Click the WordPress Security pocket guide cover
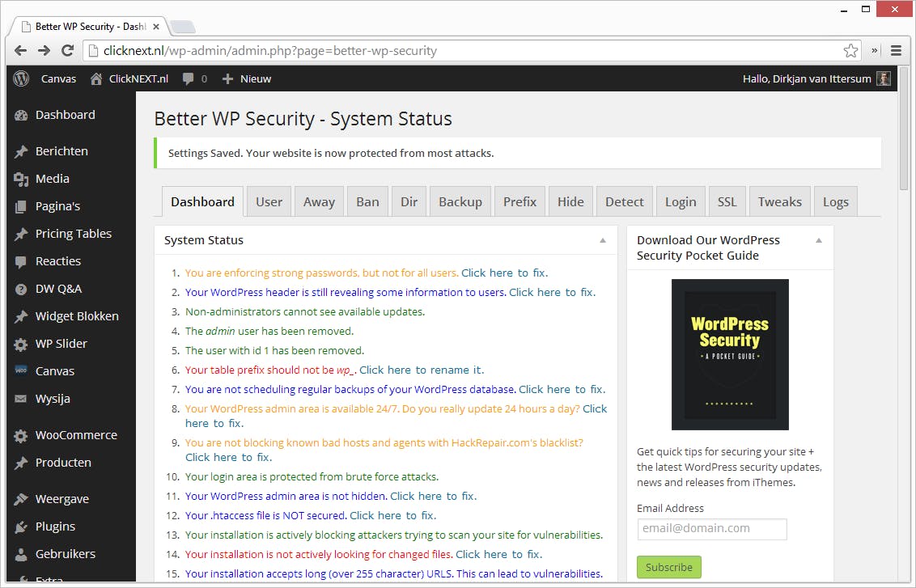 click(x=730, y=354)
